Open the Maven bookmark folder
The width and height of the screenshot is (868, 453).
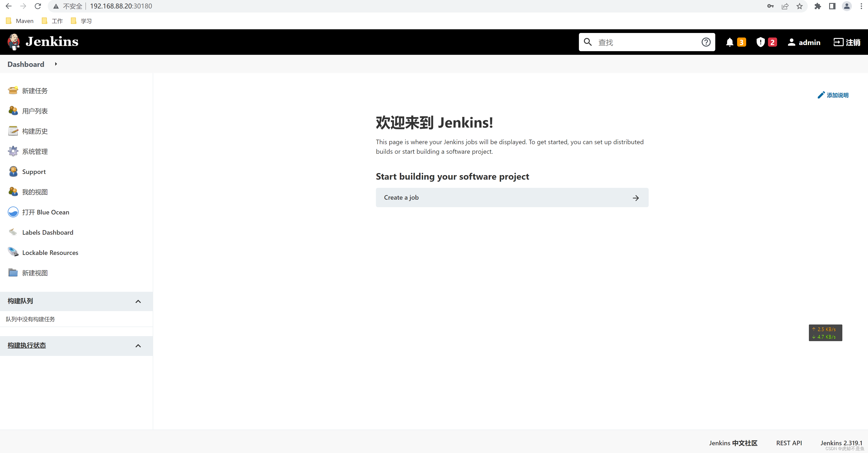coord(19,20)
